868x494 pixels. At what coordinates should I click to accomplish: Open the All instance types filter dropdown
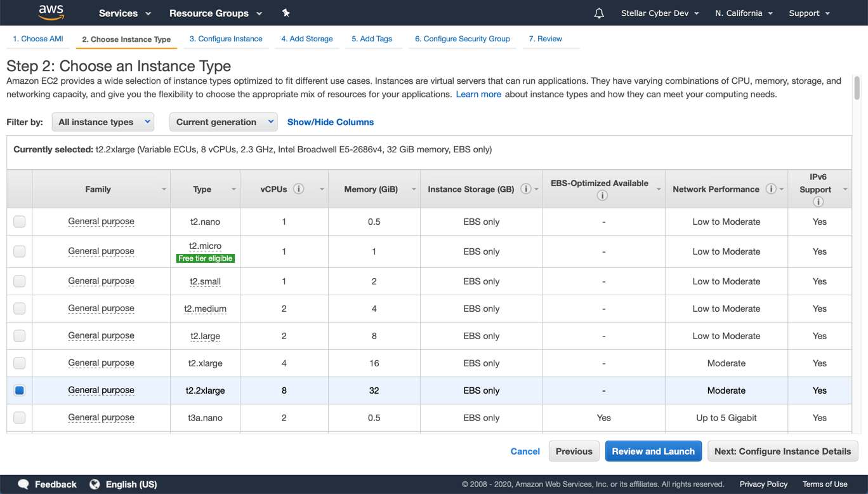103,122
